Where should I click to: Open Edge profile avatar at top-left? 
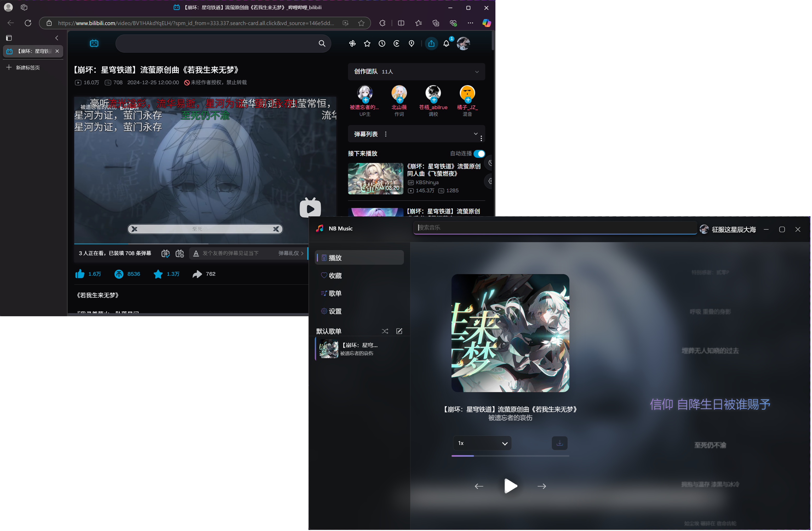point(8,7)
